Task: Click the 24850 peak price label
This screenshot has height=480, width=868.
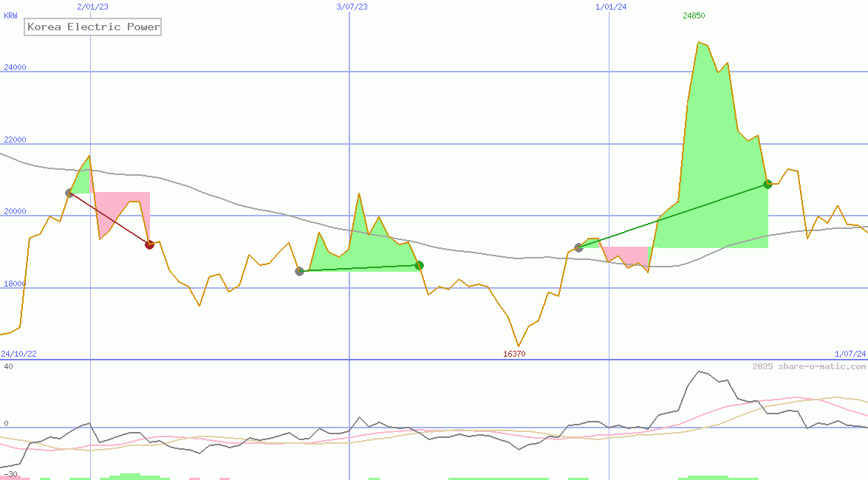Action: point(693,16)
